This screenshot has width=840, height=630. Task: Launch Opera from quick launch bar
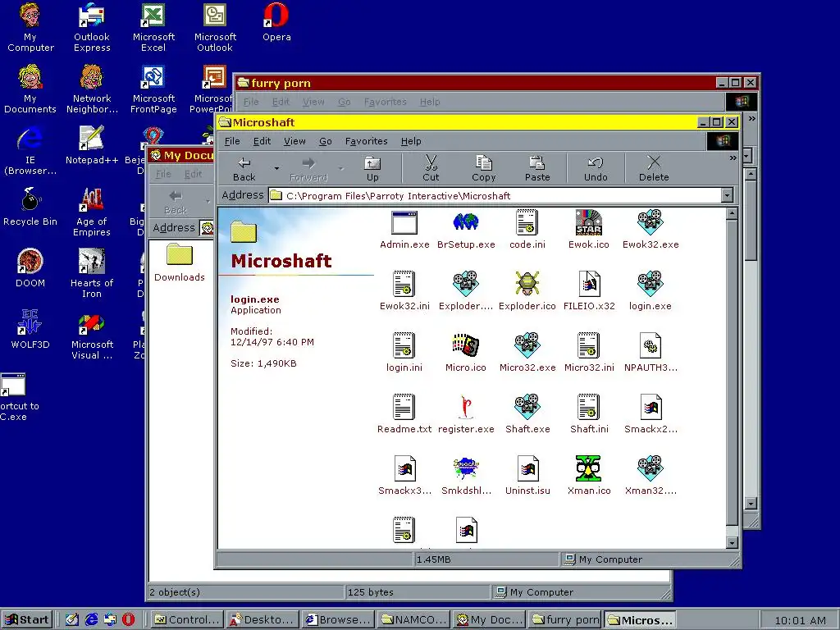(x=128, y=620)
